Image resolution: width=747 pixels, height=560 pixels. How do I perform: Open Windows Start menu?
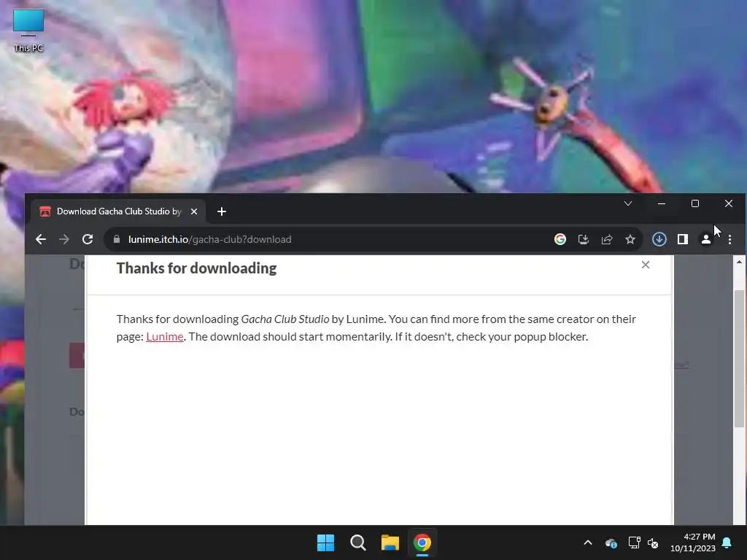pos(326,542)
